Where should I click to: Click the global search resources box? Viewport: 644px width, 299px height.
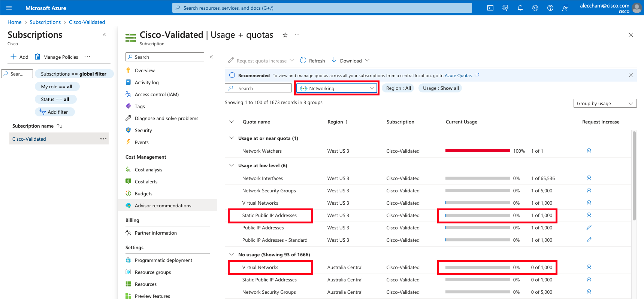tap(322, 8)
